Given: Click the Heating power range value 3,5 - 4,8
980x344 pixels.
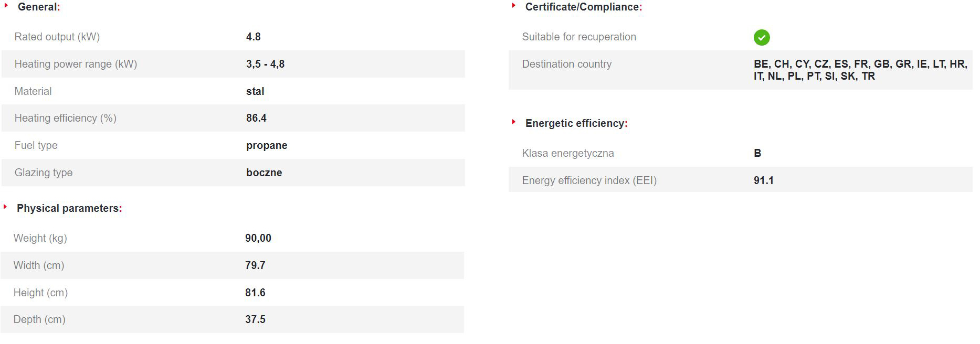Looking at the screenshot, I should point(265,64).
